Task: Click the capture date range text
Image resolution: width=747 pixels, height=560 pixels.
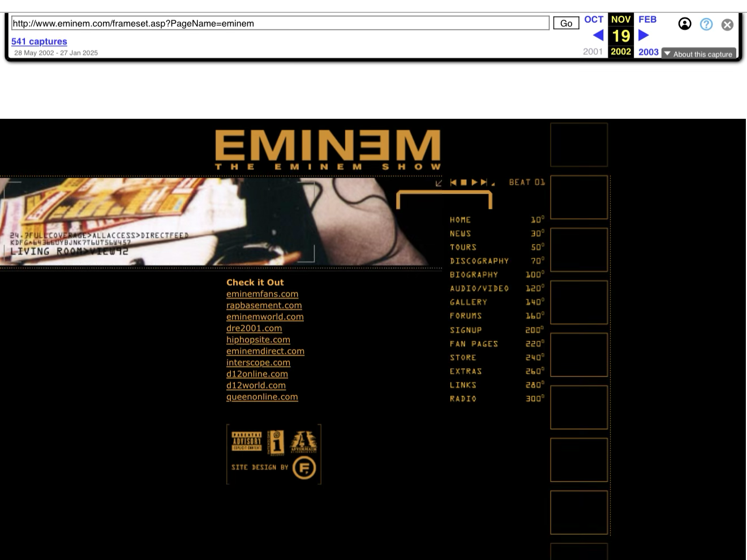Action: [x=56, y=53]
